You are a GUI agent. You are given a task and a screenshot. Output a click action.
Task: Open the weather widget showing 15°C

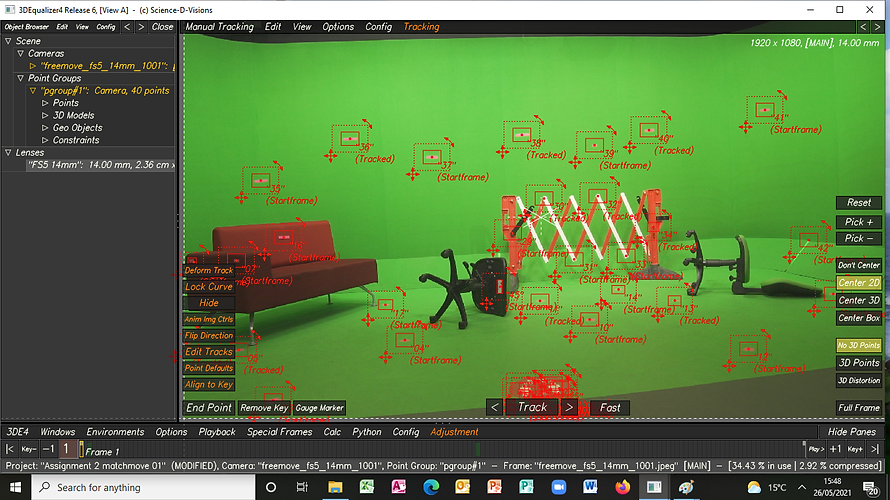click(x=767, y=487)
